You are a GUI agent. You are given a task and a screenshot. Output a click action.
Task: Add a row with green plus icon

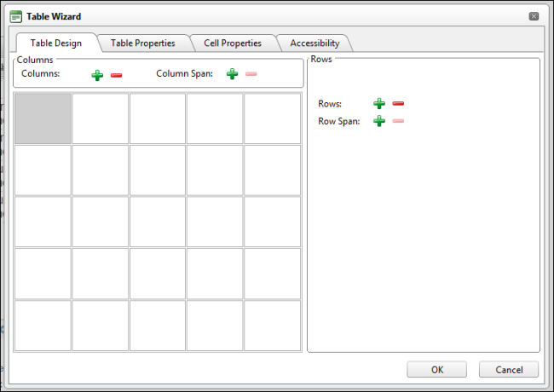379,103
